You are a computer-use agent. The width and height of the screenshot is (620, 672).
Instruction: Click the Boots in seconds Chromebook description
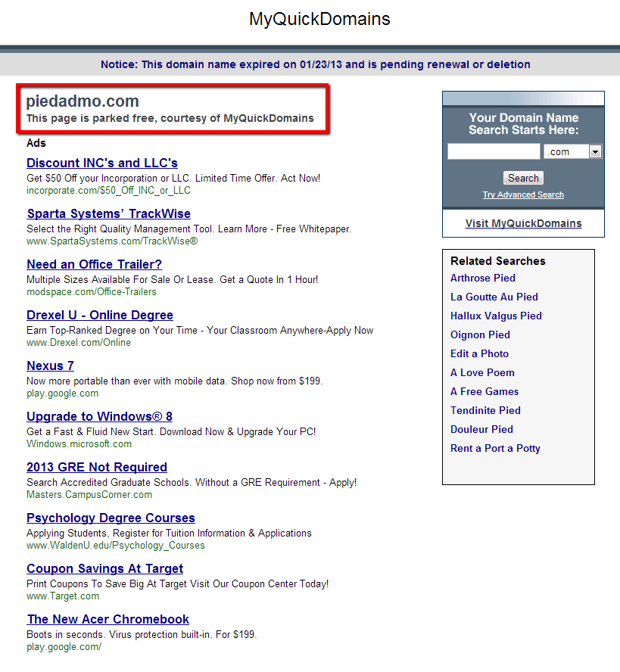tap(142, 634)
